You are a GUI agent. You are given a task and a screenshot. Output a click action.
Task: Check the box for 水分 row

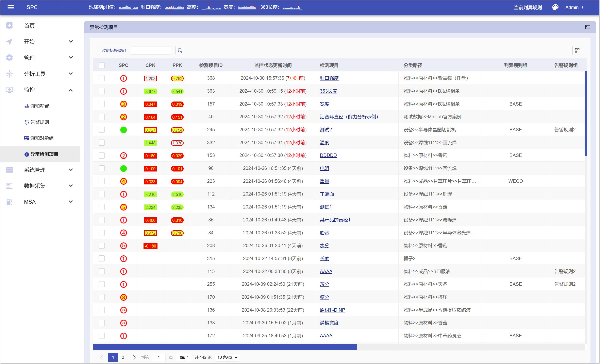102,245
